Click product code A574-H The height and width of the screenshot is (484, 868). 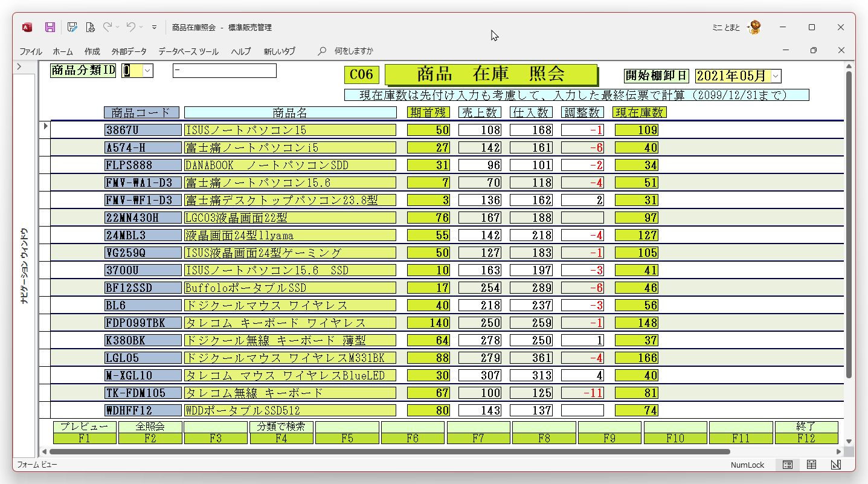tap(143, 147)
